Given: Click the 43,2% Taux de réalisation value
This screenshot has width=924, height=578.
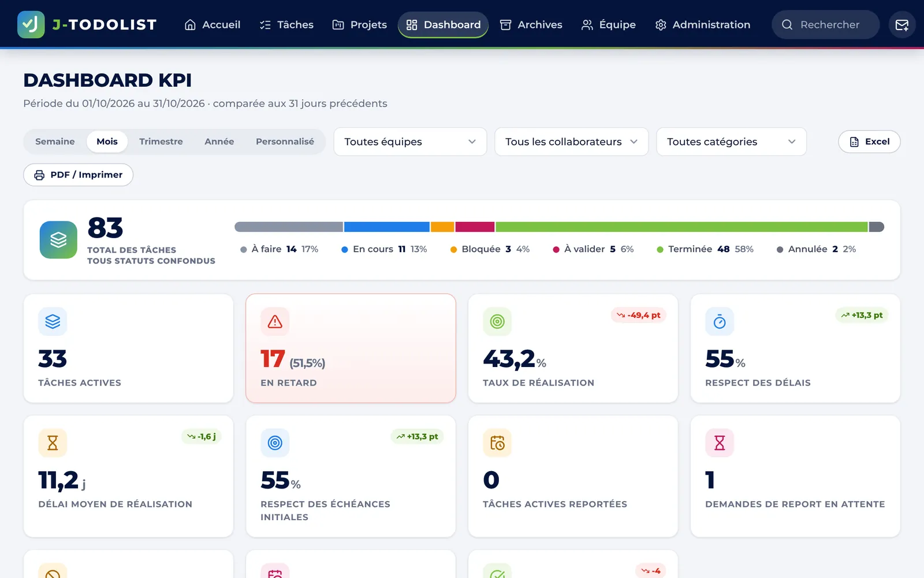Looking at the screenshot, I should [515, 360].
